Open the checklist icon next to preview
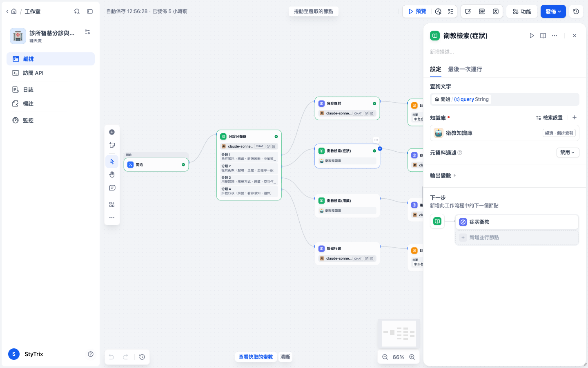588x368 pixels. pyautogui.click(x=450, y=11)
